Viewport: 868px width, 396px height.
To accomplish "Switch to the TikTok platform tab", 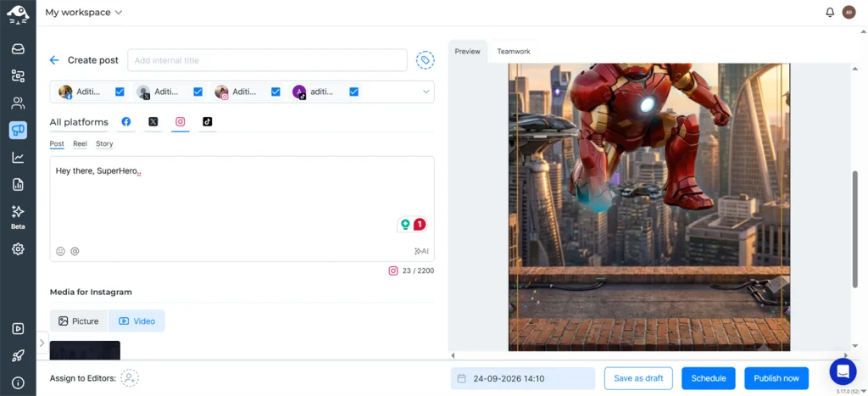I will click(207, 122).
